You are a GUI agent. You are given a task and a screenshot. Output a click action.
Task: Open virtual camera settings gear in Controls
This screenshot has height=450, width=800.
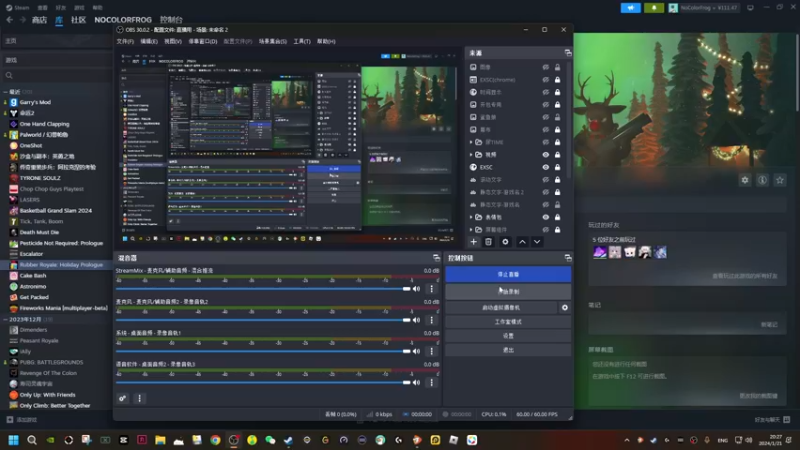565,308
